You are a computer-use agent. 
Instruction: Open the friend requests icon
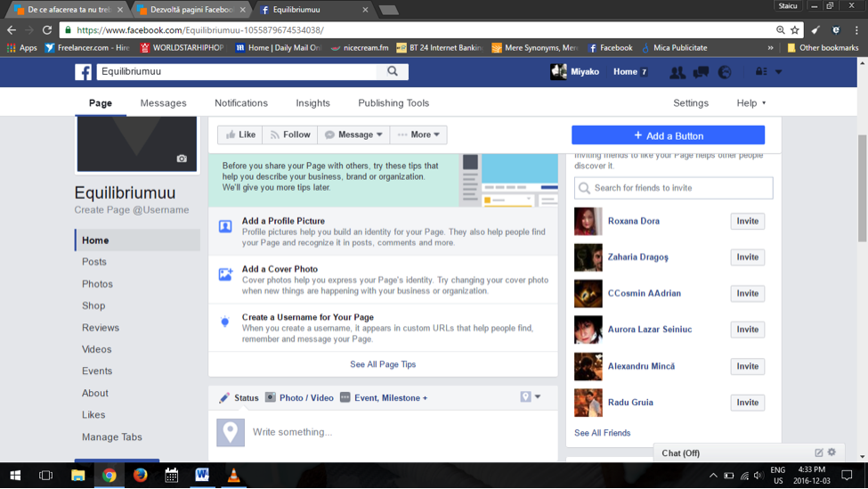pos(677,72)
